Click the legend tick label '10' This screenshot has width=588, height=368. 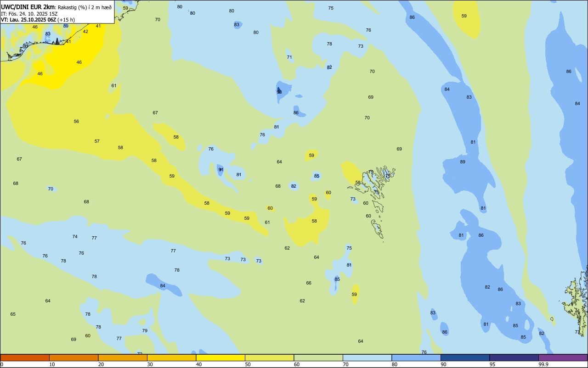click(52, 364)
